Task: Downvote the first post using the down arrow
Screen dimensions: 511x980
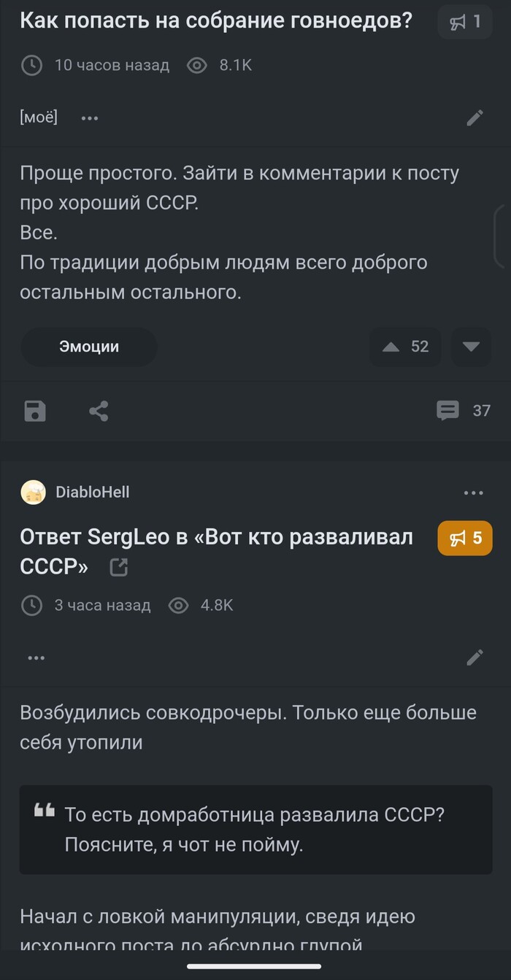Action: [471, 347]
